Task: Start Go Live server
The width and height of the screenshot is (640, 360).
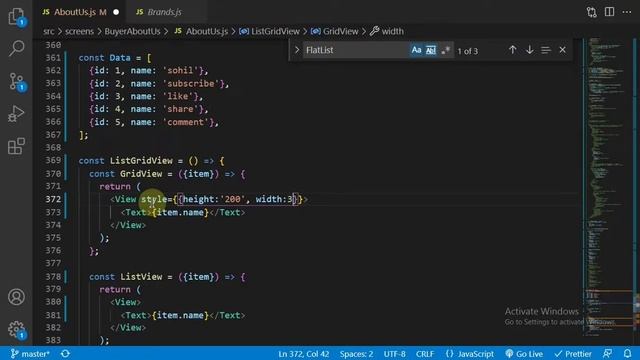Action: click(x=524, y=354)
